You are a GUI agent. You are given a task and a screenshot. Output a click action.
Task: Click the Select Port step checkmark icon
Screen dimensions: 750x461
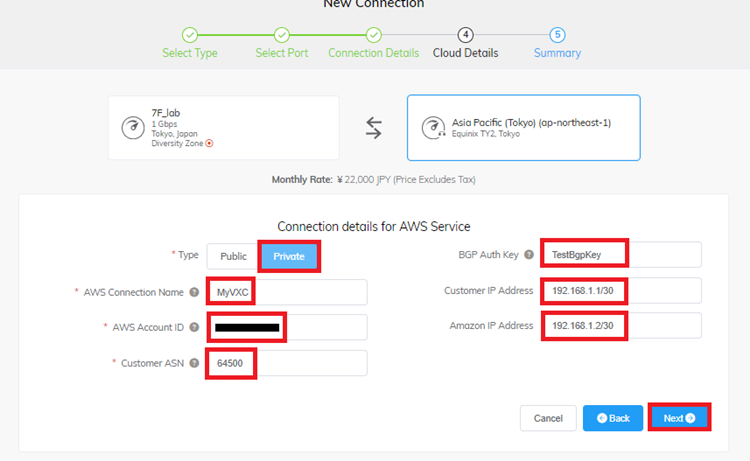tap(282, 35)
